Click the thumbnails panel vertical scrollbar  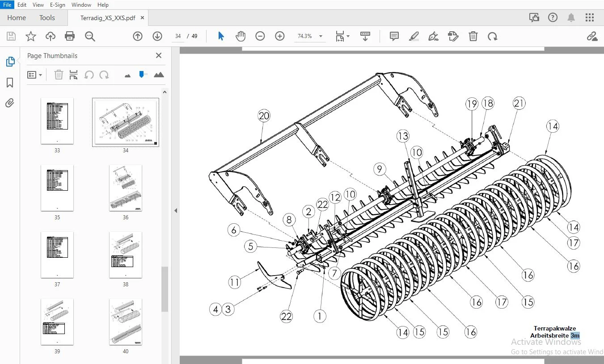[x=165, y=289]
